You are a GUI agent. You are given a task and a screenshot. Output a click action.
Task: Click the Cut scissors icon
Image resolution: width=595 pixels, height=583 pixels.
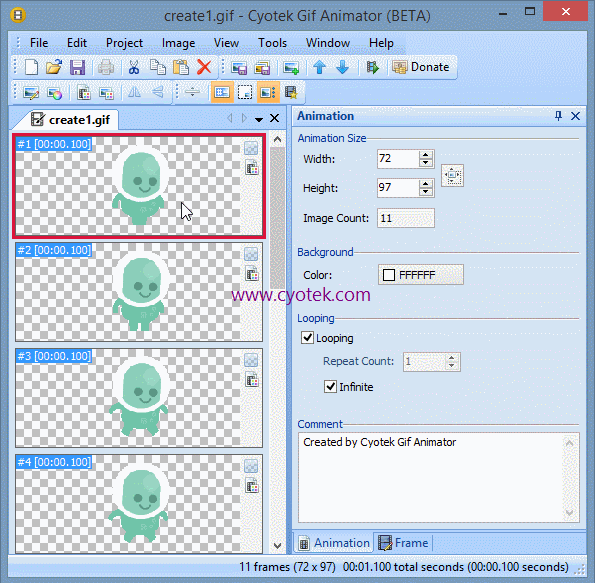click(134, 68)
